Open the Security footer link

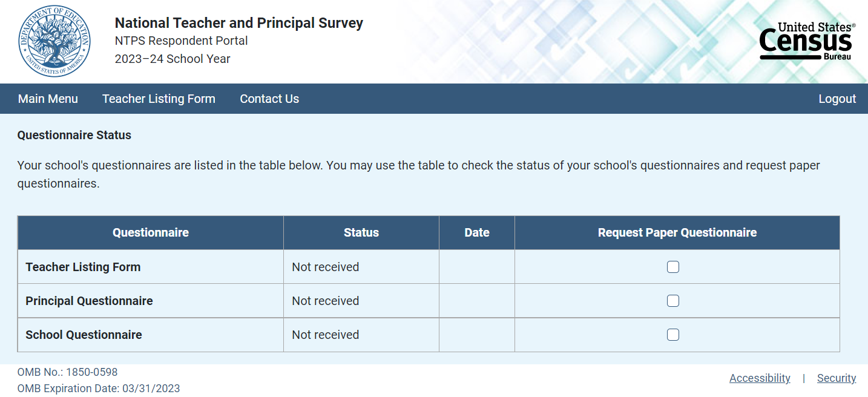tap(837, 378)
